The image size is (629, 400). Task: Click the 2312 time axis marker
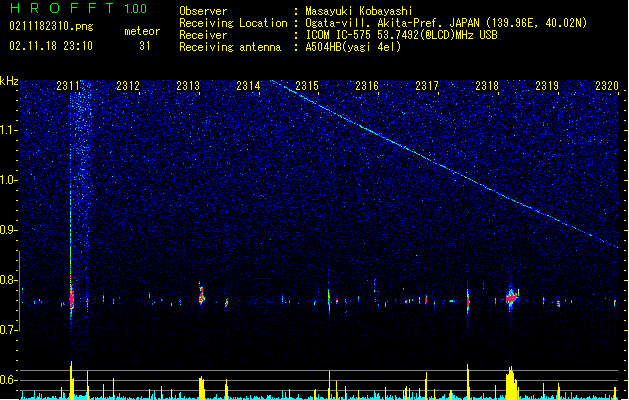(x=128, y=85)
